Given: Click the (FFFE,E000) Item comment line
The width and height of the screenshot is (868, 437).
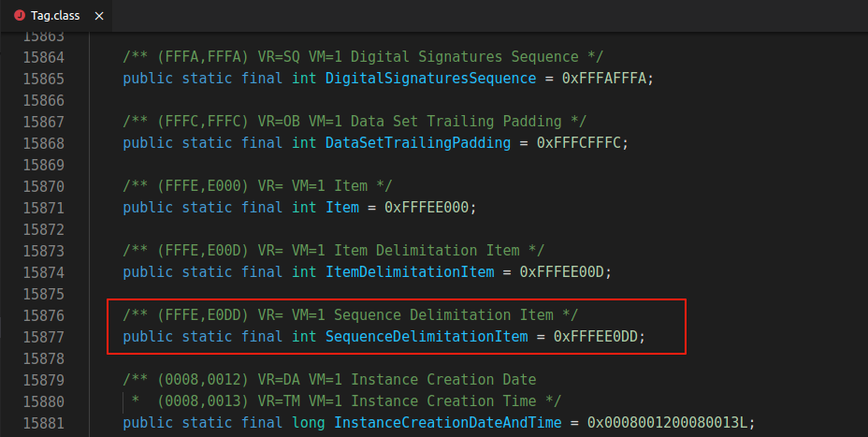Looking at the screenshot, I should pyautogui.click(x=257, y=186).
